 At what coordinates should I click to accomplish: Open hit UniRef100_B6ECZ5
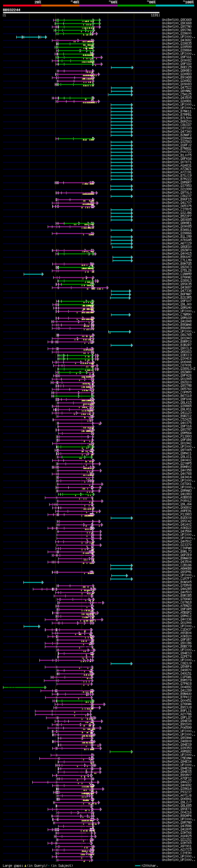[x=177, y=67]
